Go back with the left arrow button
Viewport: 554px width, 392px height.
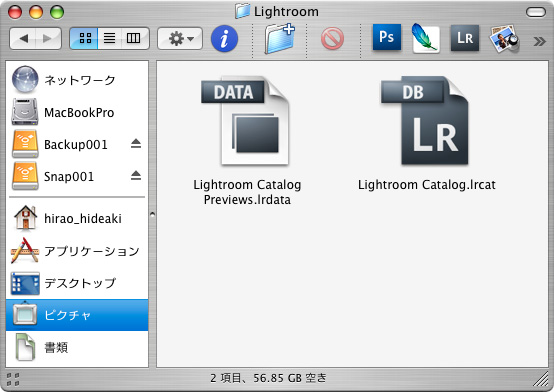pos(23,38)
